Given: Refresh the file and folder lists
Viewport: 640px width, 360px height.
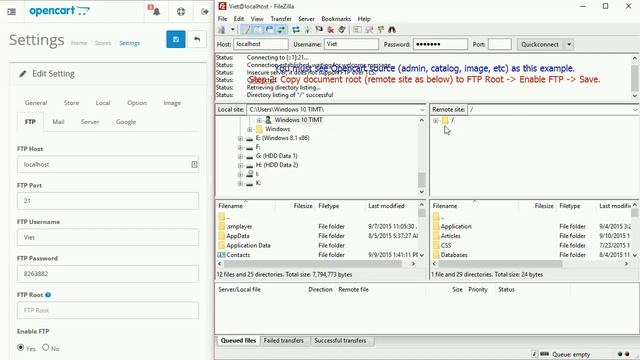Looking at the screenshot, I should pyautogui.click(x=296, y=30).
